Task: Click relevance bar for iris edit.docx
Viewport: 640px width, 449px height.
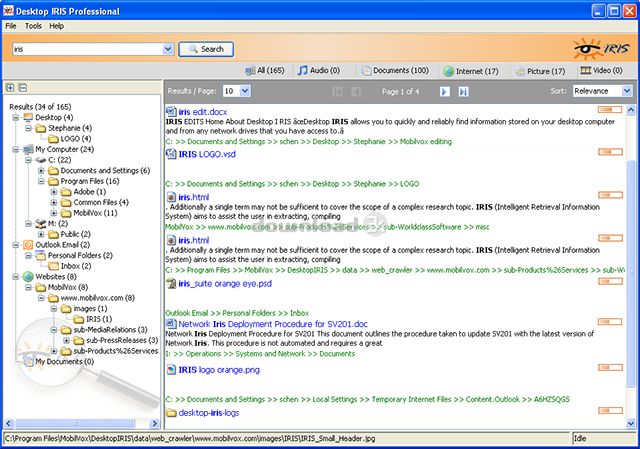Action: pos(610,109)
